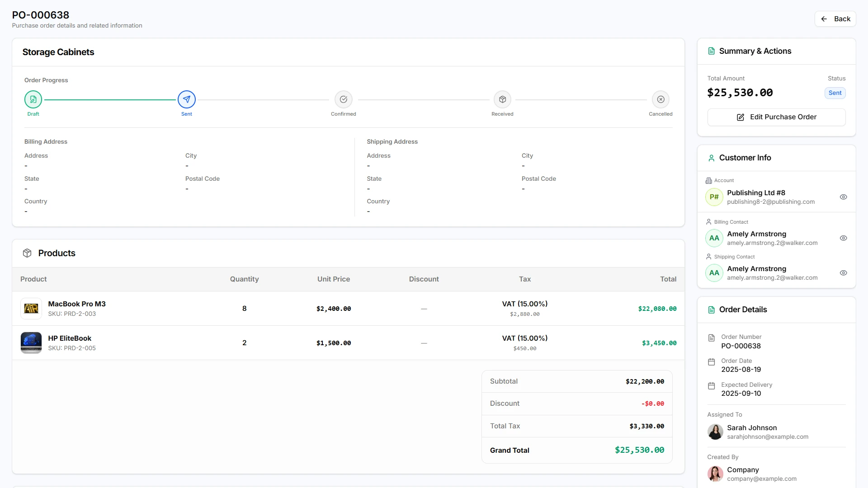Screen dimensions: 868x488
Task: Click the Tax column header
Action: pyautogui.click(x=525, y=279)
